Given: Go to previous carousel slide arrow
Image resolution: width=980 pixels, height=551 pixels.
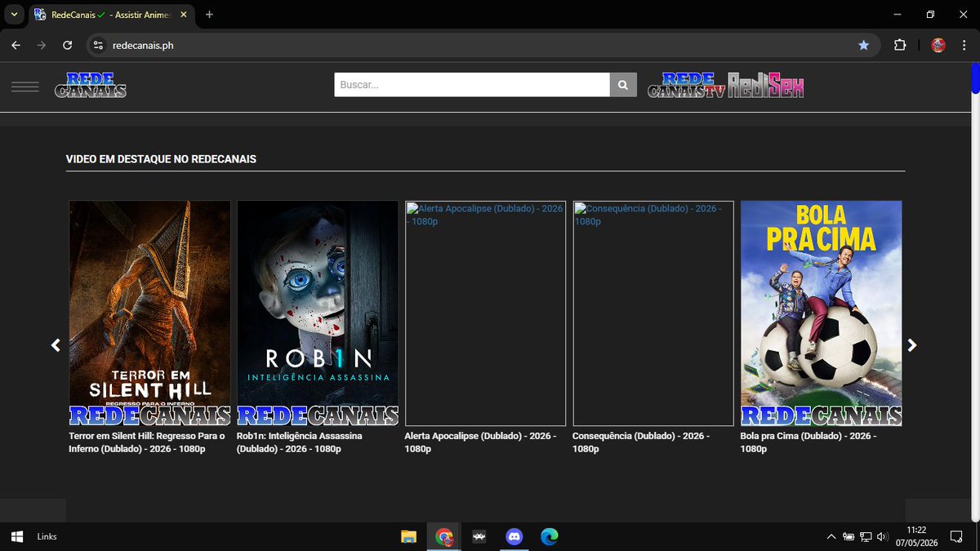Looking at the screenshot, I should click(x=56, y=345).
